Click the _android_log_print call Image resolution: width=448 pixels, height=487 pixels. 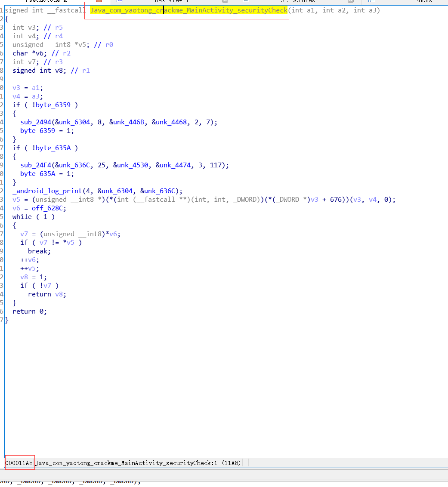coord(47,191)
